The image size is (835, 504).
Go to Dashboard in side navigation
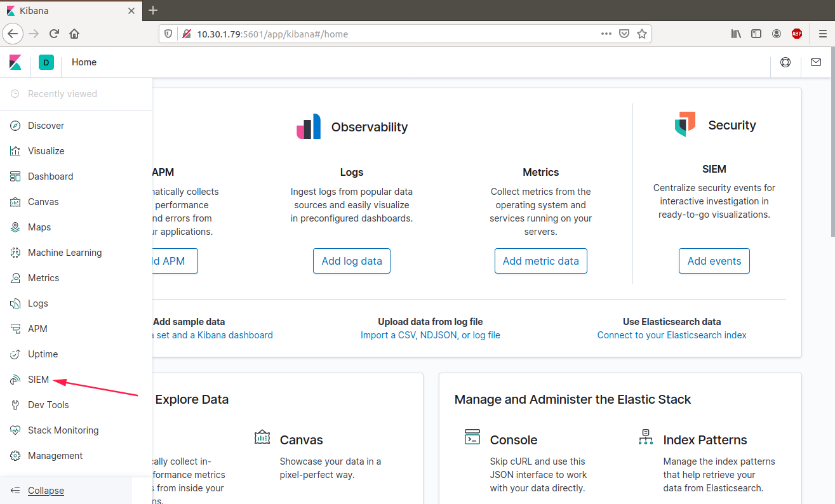tap(50, 176)
